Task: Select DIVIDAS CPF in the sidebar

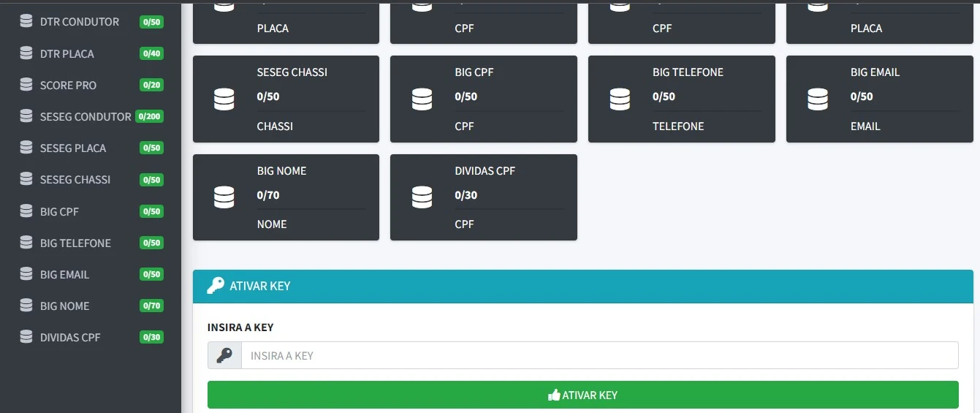Action: click(70, 337)
